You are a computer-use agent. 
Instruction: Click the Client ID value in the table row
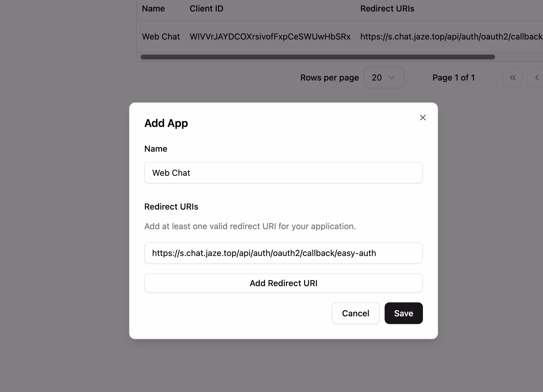pos(270,36)
